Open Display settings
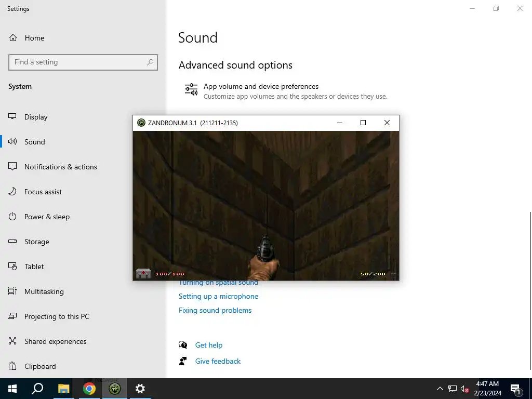The width and height of the screenshot is (532, 399). pos(36,117)
